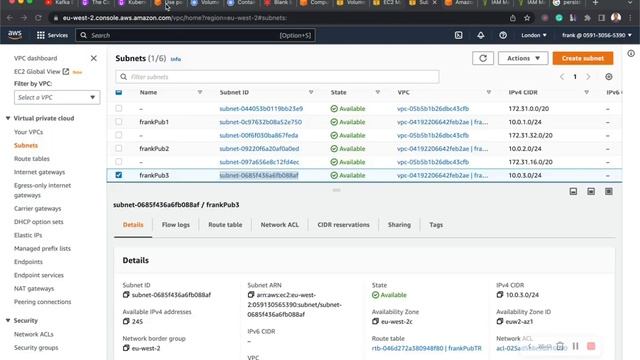
Task: Open the Tags tab
Action: [436, 225]
